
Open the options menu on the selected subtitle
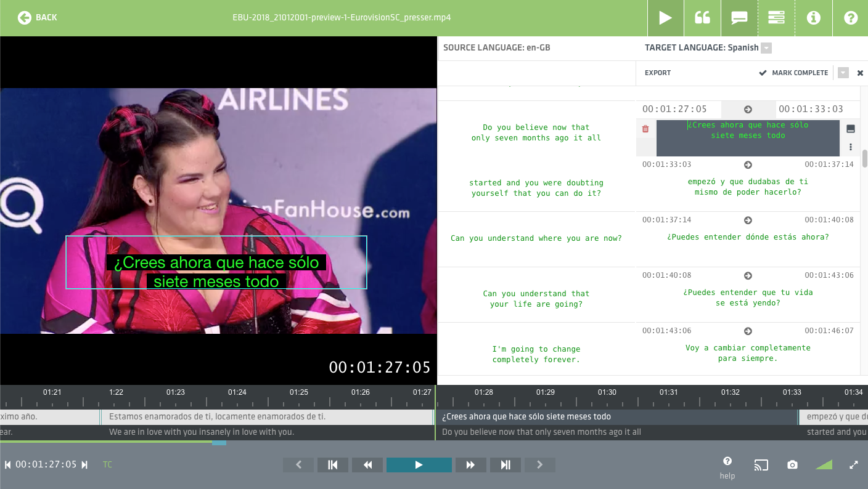click(x=850, y=147)
